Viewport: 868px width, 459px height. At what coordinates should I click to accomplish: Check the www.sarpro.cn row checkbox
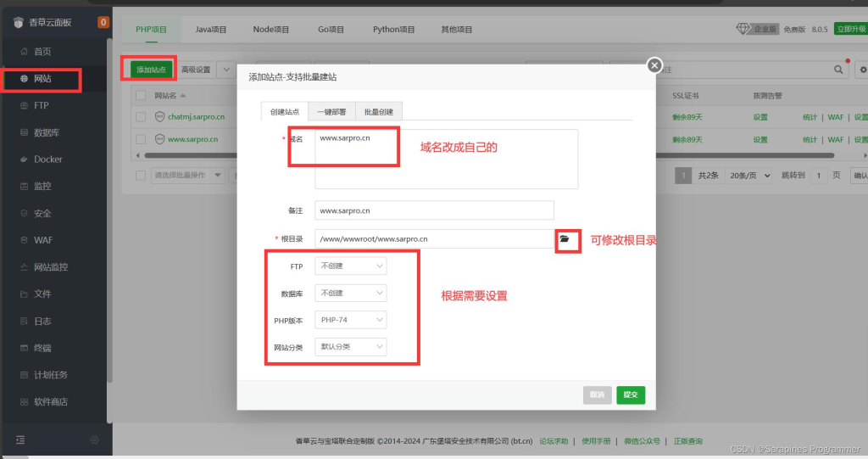coord(141,139)
